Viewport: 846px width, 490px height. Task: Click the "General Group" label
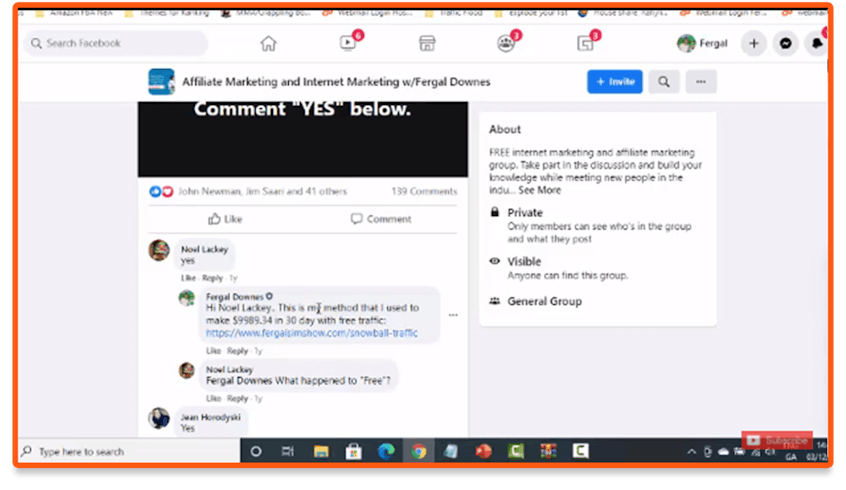pos(544,301)
